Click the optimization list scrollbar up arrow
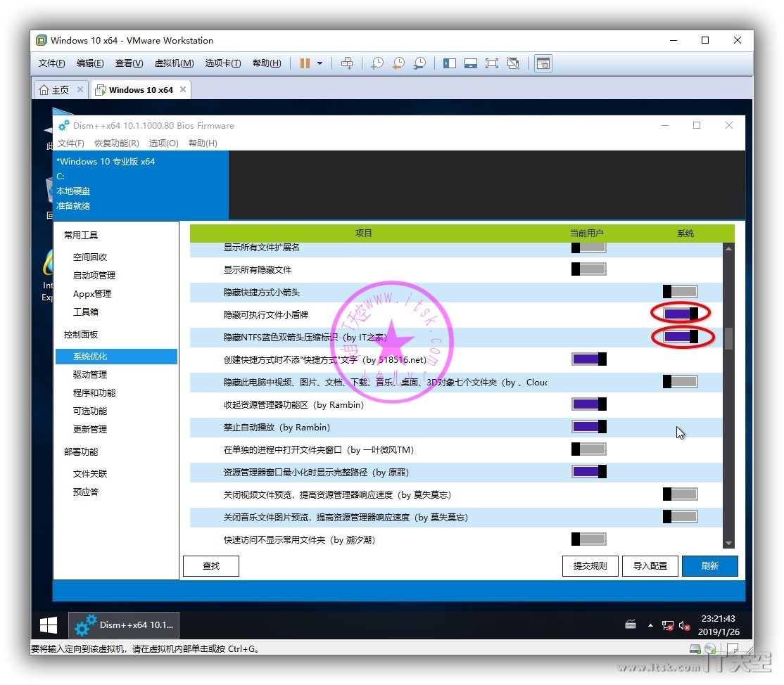784x685 pixels. [728, 248]
